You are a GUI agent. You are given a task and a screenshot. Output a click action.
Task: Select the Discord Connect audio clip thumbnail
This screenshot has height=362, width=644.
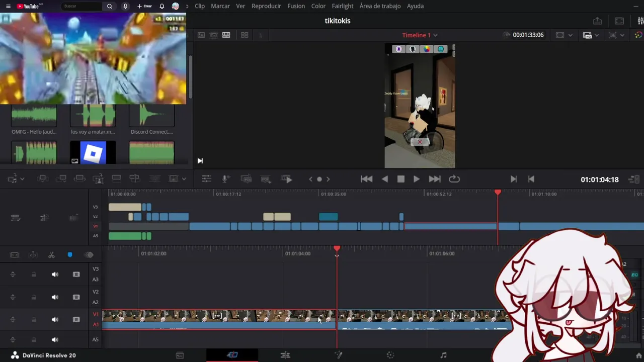pyautogui.click(x=151, y=116)
